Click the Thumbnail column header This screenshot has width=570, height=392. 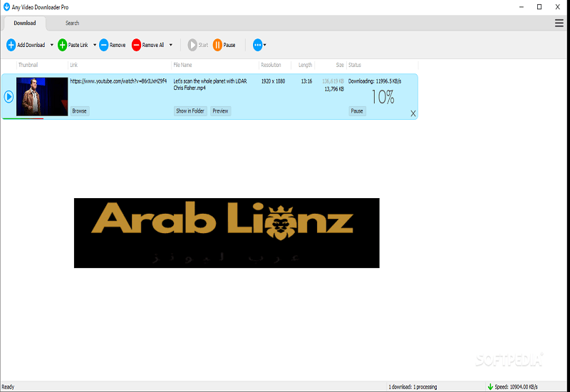pyautogui.click(x=28, y=65)
